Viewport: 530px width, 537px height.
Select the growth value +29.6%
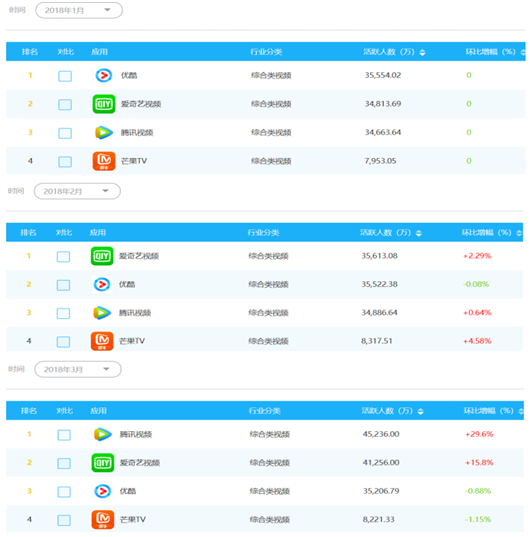coord(479,434)
